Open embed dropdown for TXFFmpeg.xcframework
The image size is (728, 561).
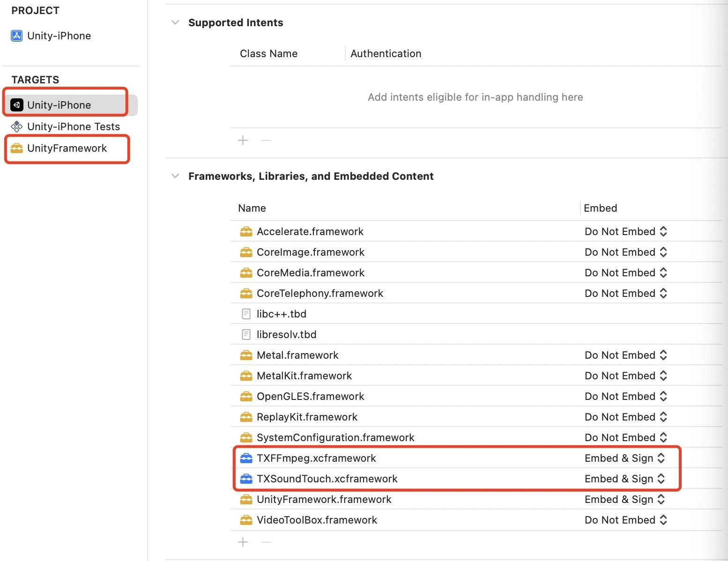click(625, 458)
